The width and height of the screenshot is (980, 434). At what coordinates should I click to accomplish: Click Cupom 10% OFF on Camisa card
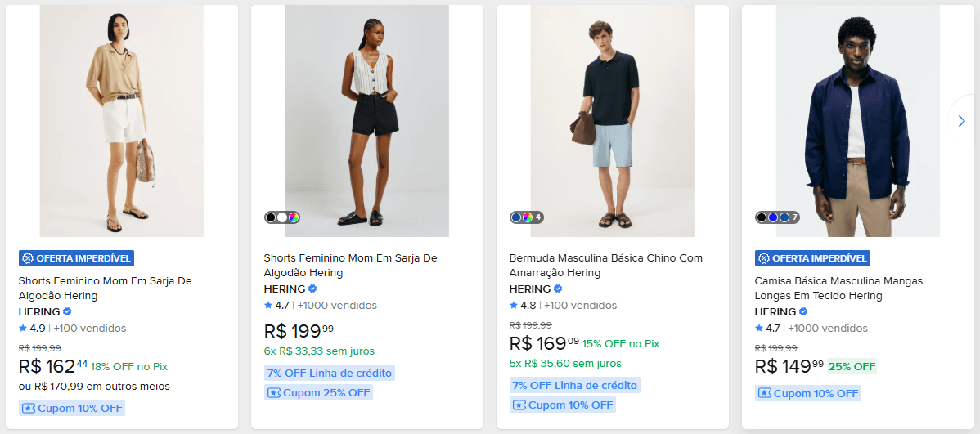tap(808, 393)
